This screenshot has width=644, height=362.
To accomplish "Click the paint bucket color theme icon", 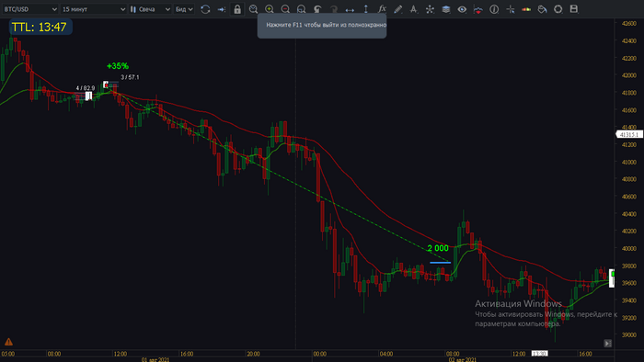I will [x=542, y=9].
